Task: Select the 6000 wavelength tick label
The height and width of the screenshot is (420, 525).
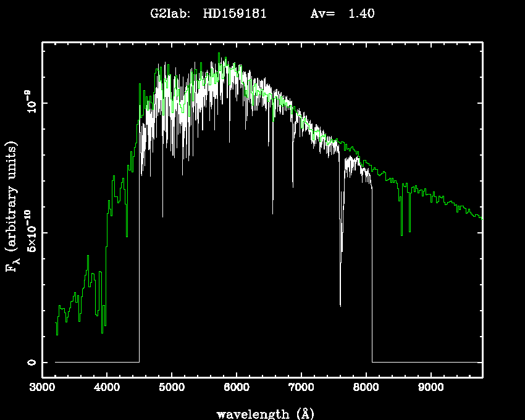Action: 236,388
